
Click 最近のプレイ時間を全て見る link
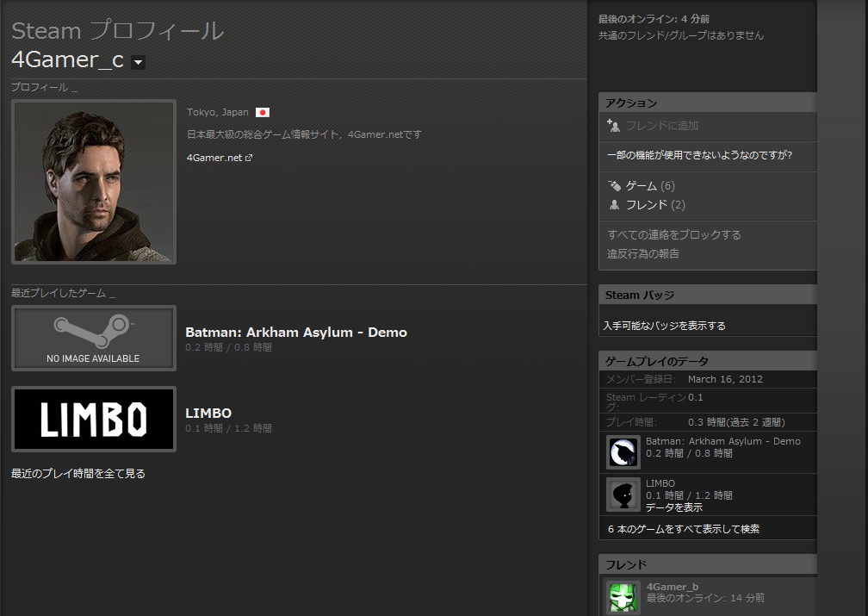(x=78, y=474)
